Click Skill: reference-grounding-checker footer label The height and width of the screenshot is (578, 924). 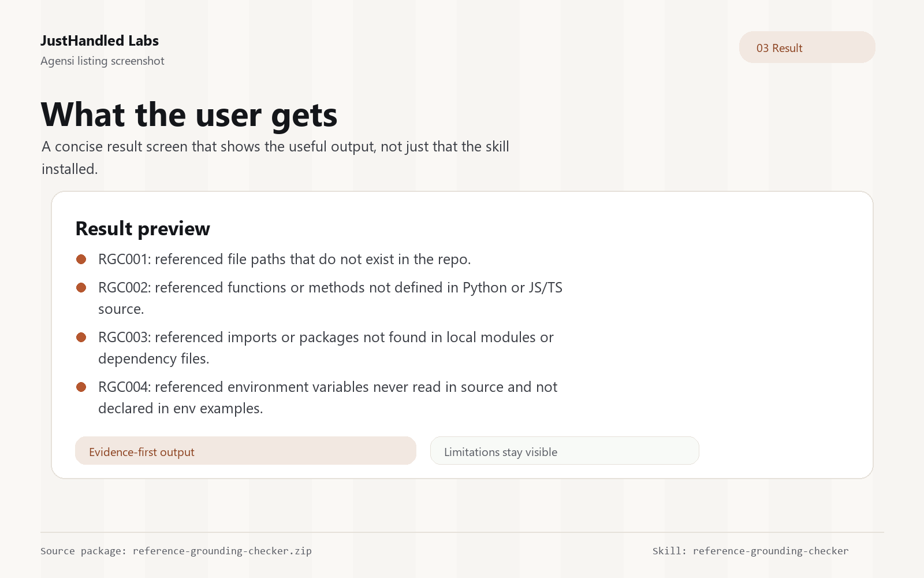point(751,551)
